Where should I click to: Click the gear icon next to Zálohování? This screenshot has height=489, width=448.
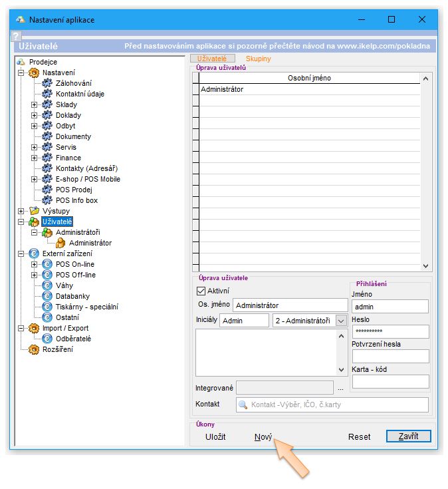tap(47, 83)
